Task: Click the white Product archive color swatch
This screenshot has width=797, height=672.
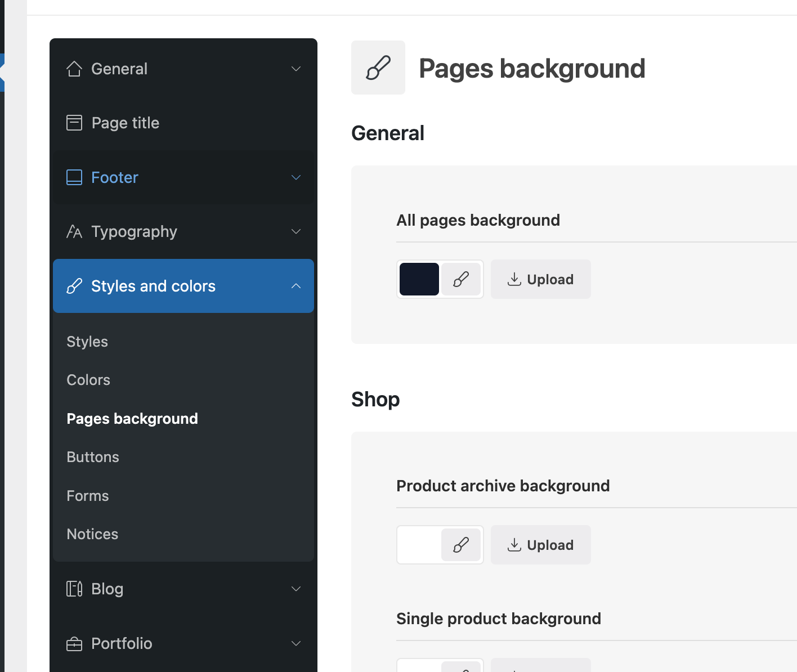Action: click(x=419, y=545)
